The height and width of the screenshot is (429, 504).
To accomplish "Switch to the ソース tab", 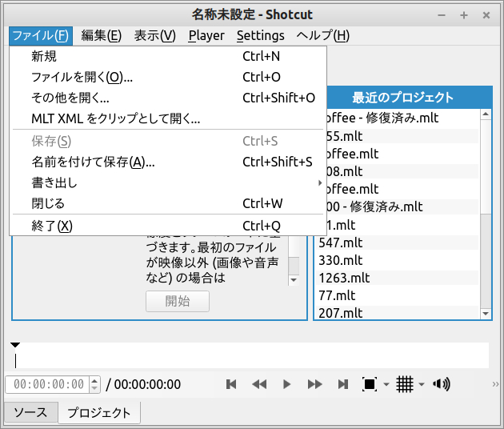I will [31, 413].
